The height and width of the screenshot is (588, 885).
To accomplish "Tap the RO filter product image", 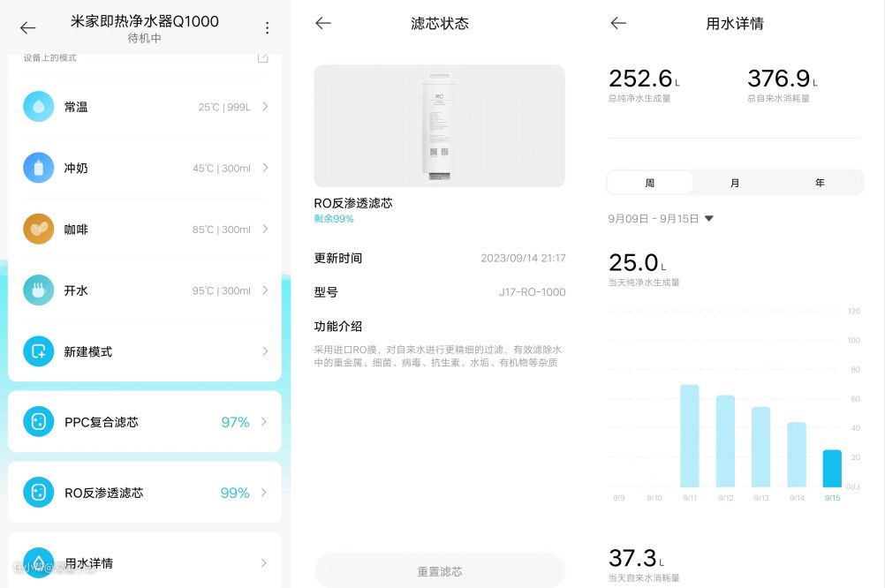I will click(x=439, y=126).
